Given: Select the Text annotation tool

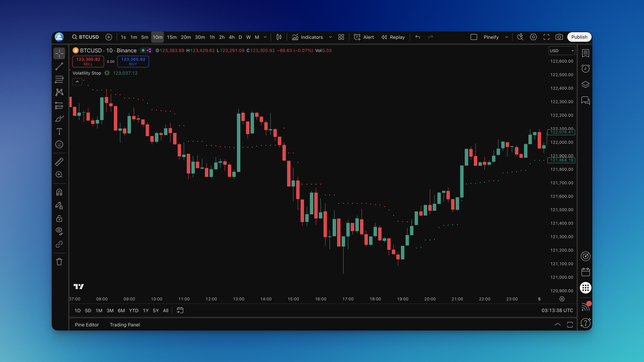Looking at the screenshot, I should (x=59, y=131).
